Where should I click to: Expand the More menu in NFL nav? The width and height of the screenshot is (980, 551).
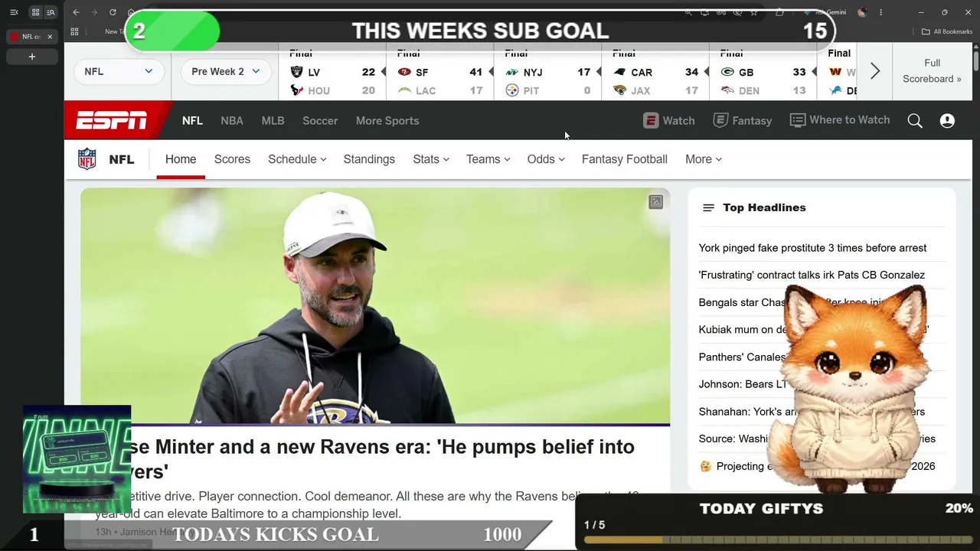pos(704,159)
